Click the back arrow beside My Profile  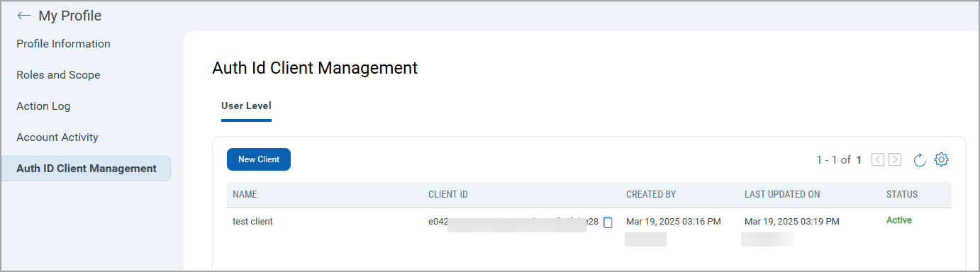(x=24, y=16)
